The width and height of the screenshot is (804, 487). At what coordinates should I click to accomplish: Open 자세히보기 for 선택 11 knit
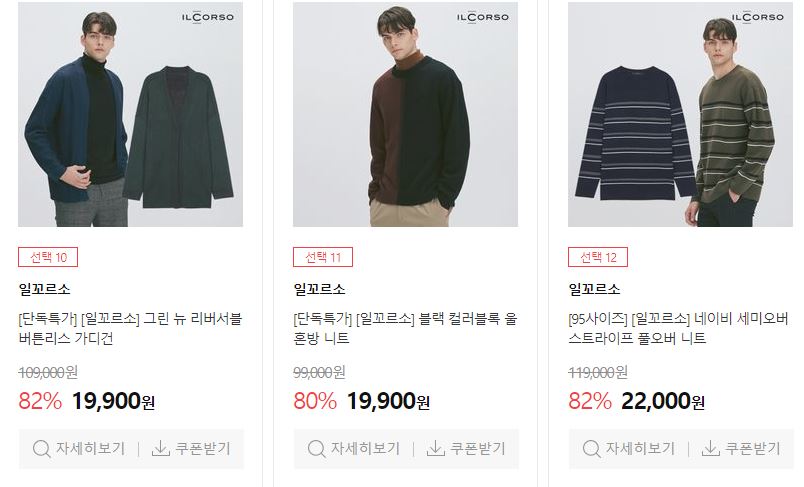pyautogui.click(x=354, y=449)
